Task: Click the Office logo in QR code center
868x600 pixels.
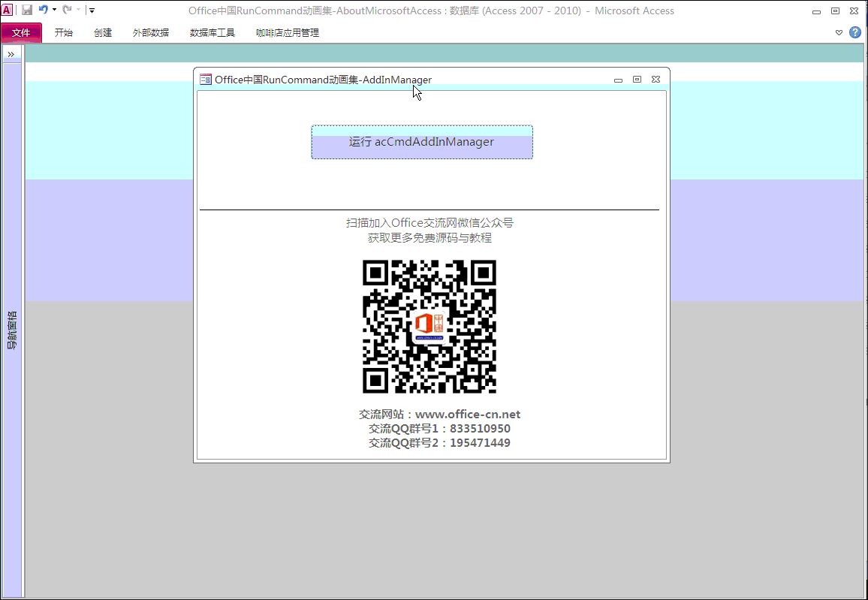Action: point(429,327)
